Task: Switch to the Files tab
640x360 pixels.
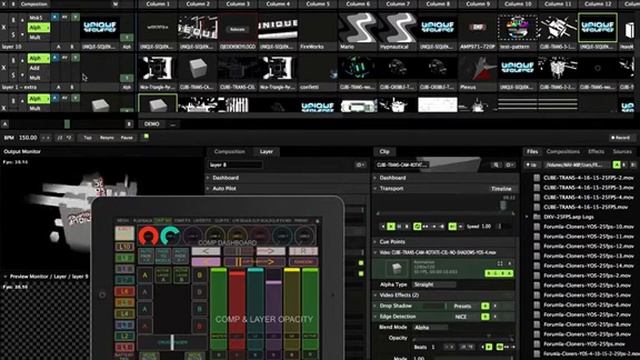Action: click(532, 151)
